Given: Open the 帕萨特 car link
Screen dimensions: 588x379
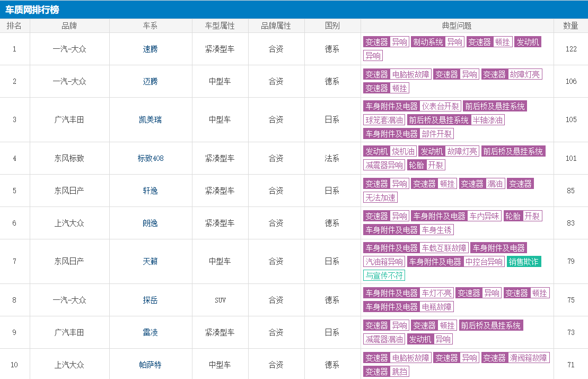Looking at the screenshot, I should [150, 365].
